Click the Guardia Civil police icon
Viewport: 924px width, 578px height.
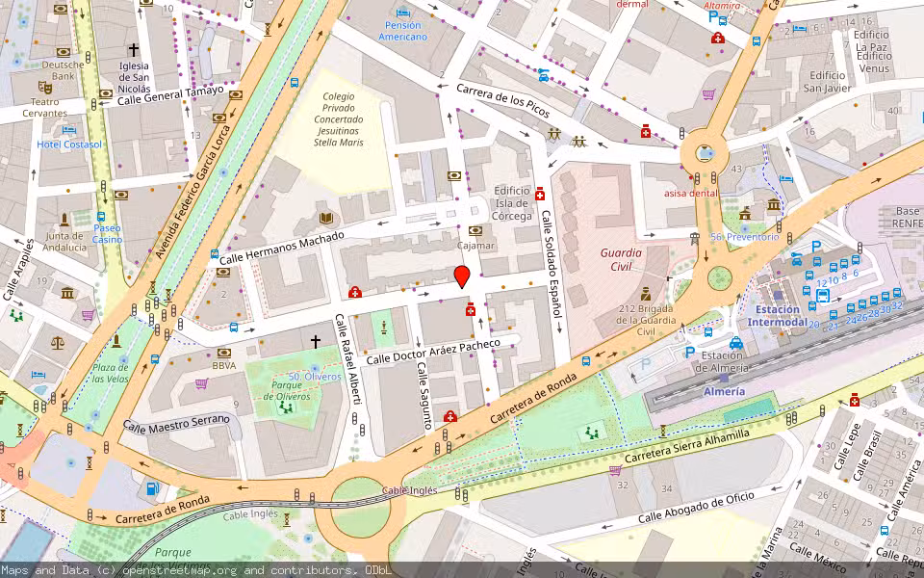(x=645, y=293)
